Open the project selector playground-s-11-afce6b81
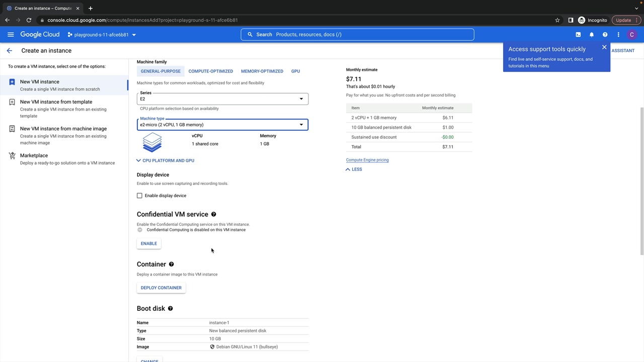Image resolution: width=644 pixels, height=362 pixels. pyautogui.click(x=102, y=35)
